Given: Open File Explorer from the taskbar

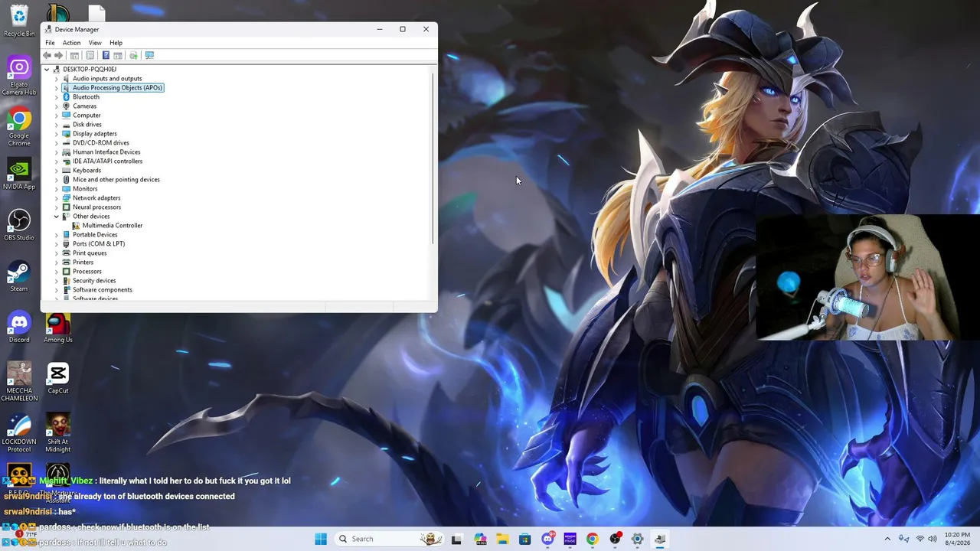Looking at the screenshot, I should pyautogui.click(x=502, y=539).
